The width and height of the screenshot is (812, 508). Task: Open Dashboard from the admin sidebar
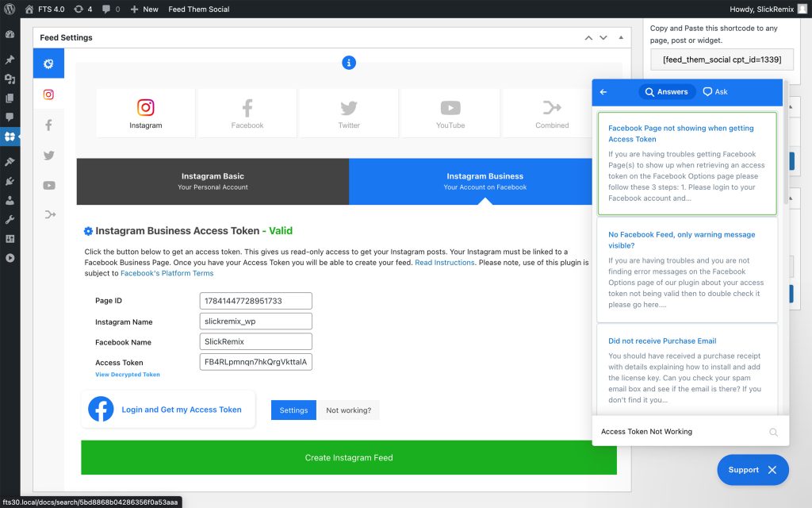10,34
